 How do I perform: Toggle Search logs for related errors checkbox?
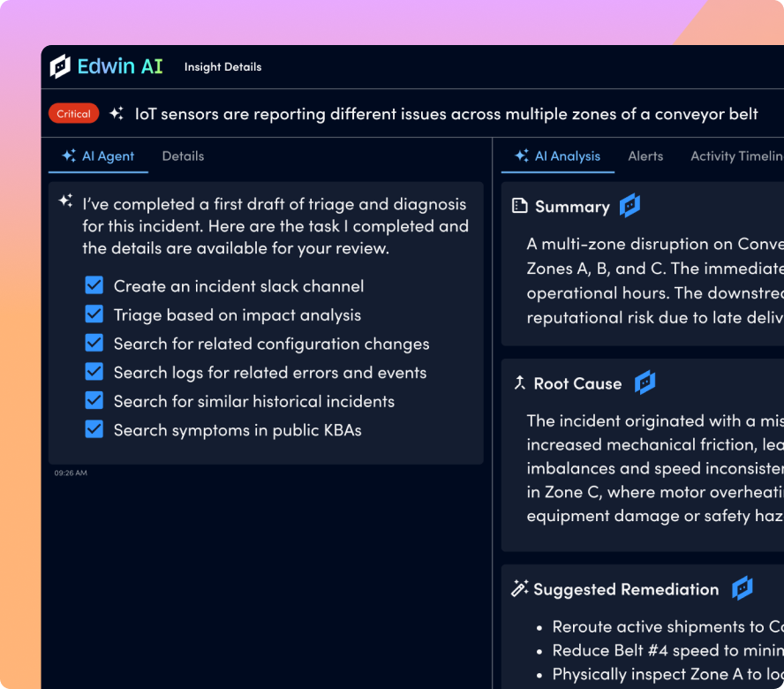pyautogui.click(x=94, y=372)
